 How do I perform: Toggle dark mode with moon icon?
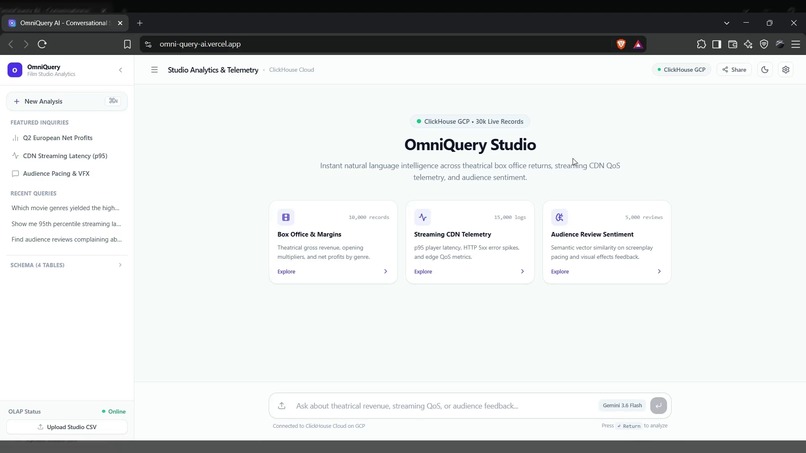pyautogui.click(x=765, y=70)
